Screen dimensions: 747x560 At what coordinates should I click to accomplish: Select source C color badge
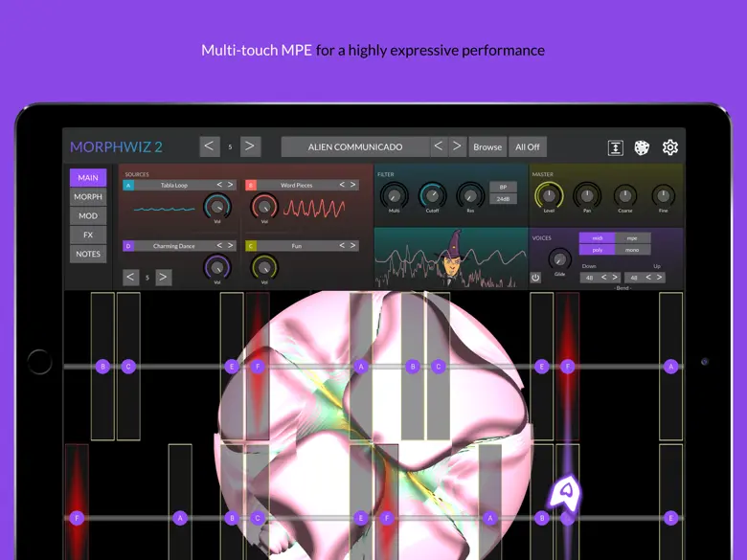251,246
